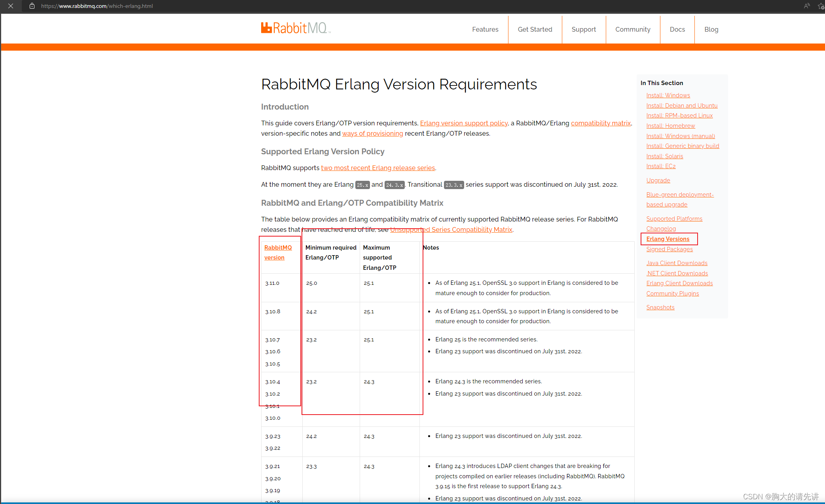Click the browser address bar icon

pos(32,6)
